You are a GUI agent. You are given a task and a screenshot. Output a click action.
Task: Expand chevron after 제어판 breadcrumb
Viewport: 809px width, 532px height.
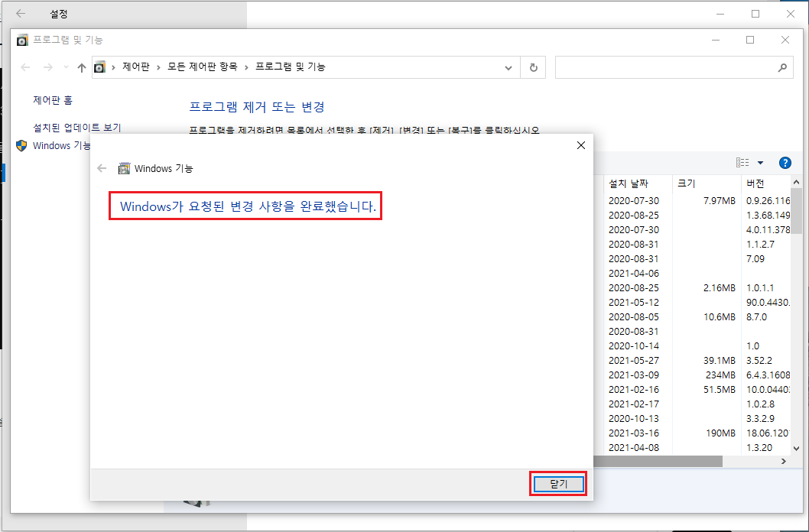click(158, 67)
